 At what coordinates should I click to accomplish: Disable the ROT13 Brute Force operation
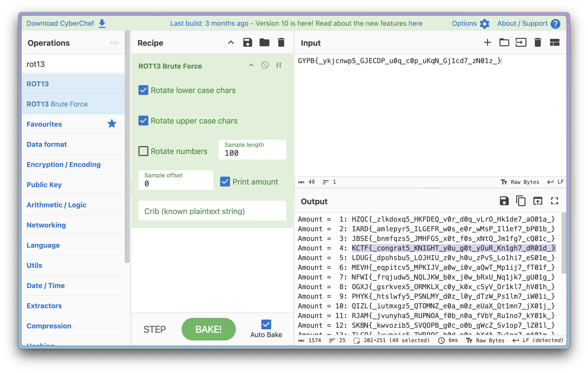(265, 65)
